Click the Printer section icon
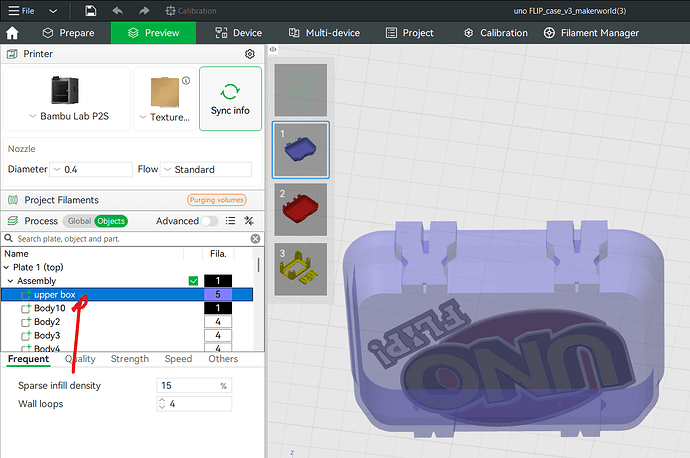Screen dimensions: 690x458 pos(12,54)
